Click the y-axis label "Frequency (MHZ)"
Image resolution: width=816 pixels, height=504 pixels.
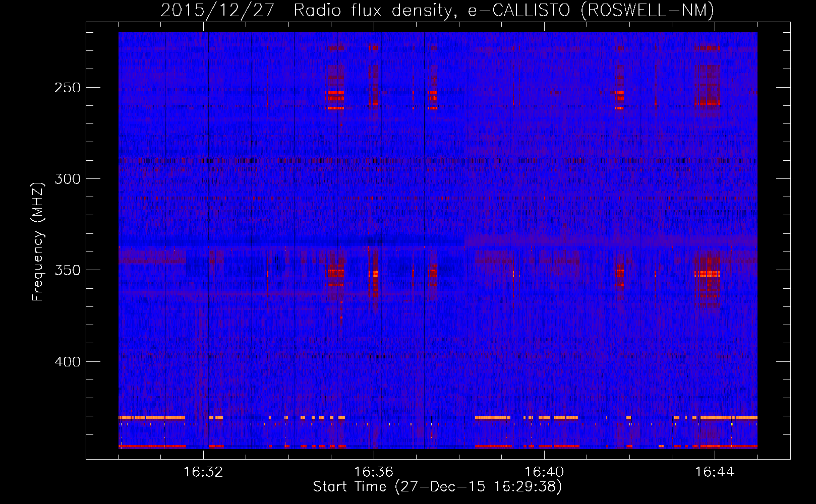(38, 242)
